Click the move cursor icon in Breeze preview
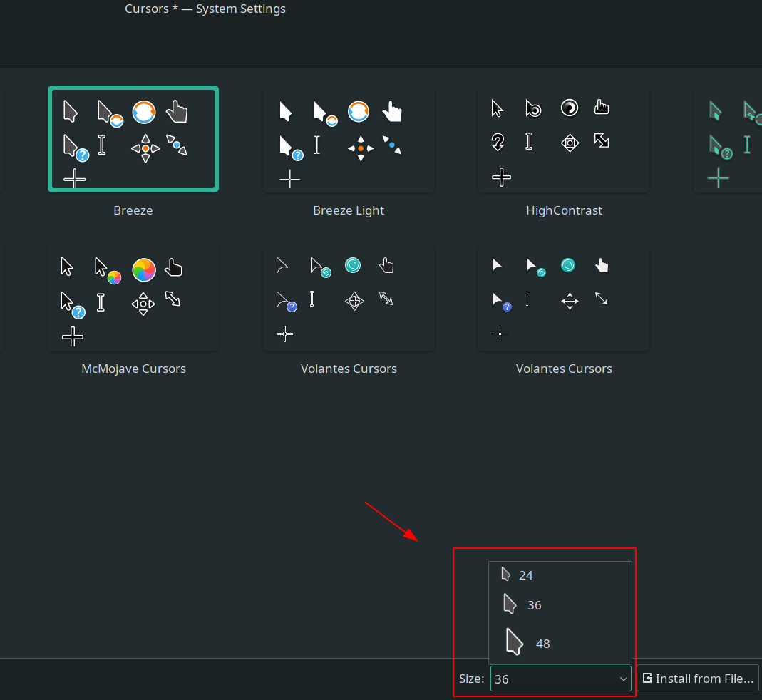This screenshot has width=762, height=700. (145, 148)
